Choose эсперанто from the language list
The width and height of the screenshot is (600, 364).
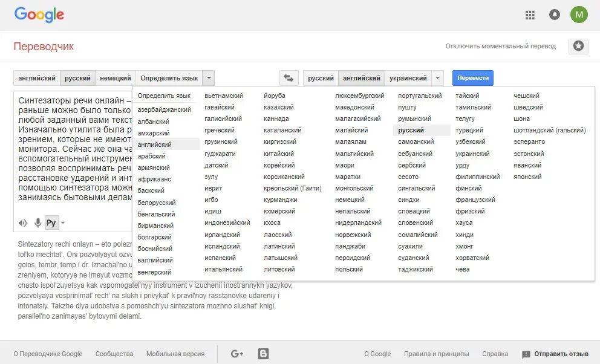529,142
